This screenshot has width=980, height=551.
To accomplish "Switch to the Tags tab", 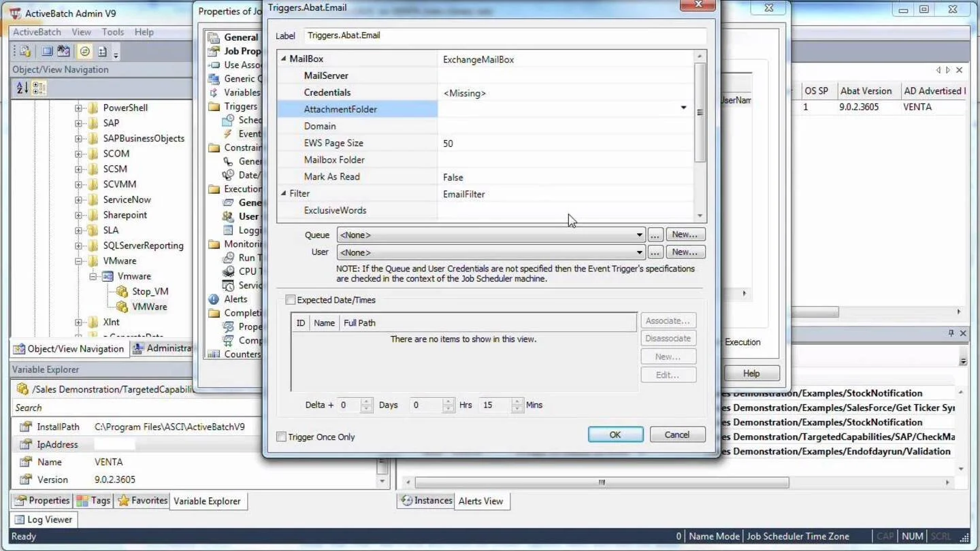I will 93,501.
